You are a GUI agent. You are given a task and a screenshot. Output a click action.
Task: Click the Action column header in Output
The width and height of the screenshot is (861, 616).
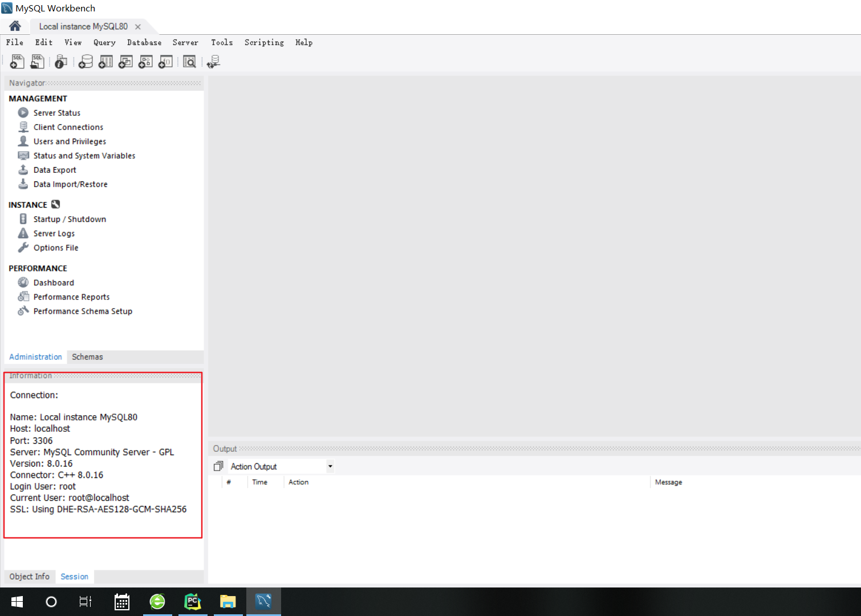(x=299, y=482)
